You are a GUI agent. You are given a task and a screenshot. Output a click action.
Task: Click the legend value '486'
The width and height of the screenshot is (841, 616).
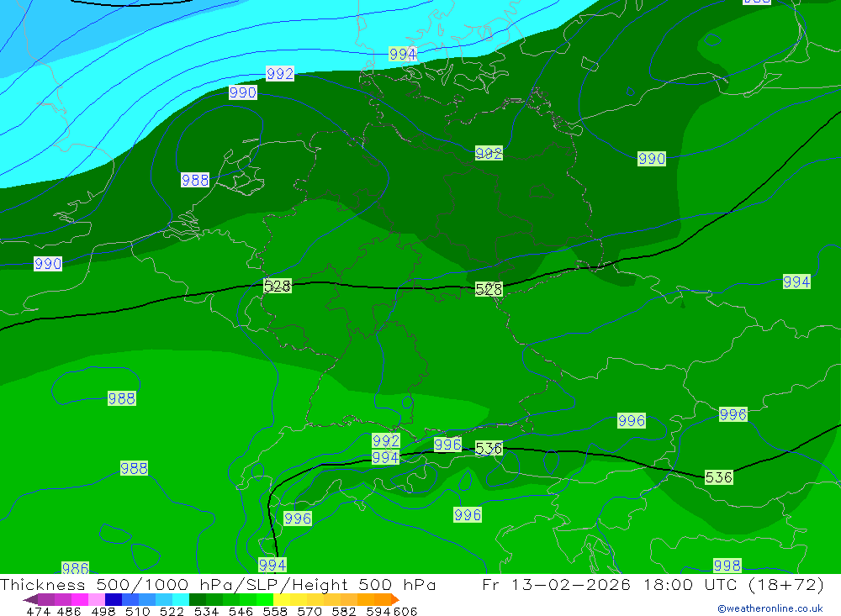pos(69,612)
